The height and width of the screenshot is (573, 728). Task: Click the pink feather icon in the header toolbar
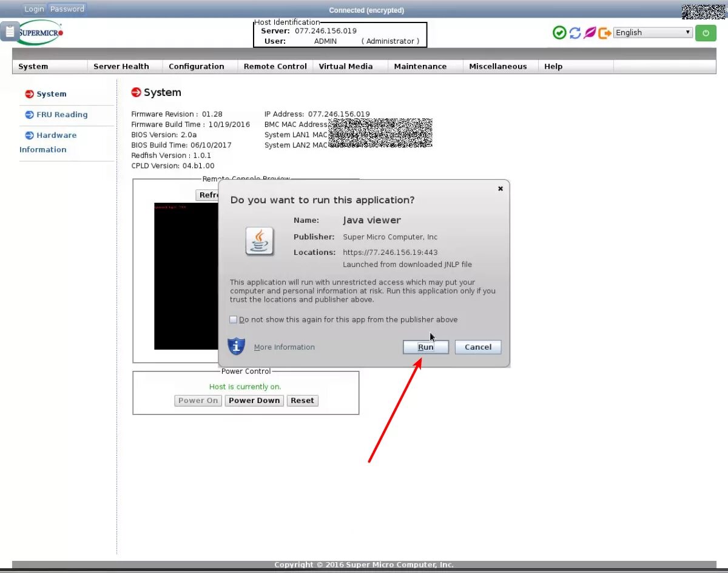pos(589,32)
